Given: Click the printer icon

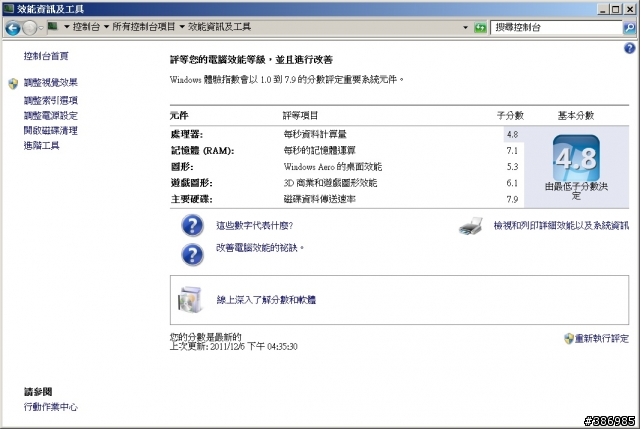Looking at the screenshot, I should tap(471, 226).
